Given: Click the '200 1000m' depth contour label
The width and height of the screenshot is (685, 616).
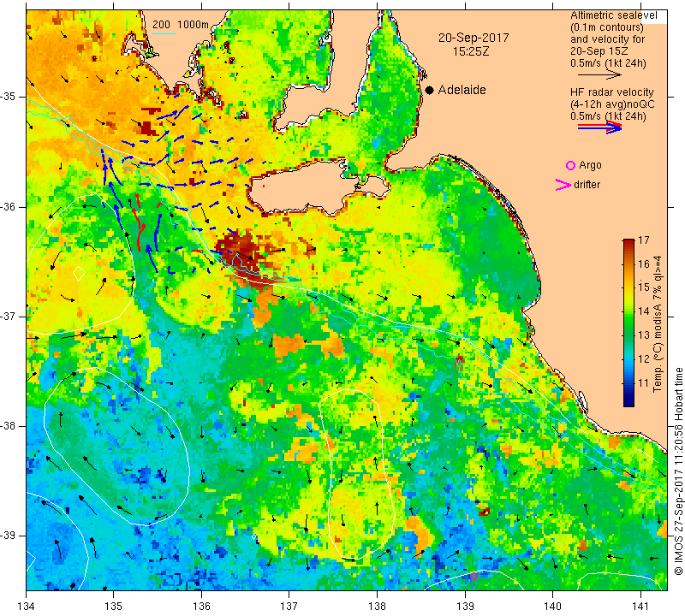Looking at the screenshot, I should tap(181, 25).
